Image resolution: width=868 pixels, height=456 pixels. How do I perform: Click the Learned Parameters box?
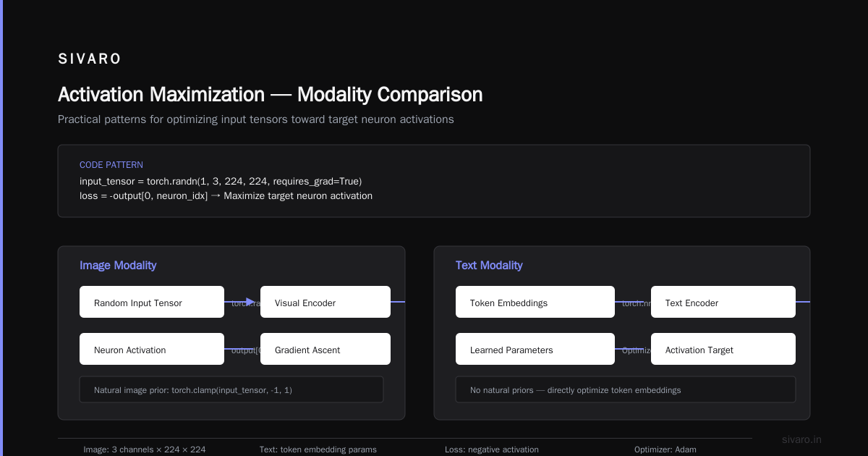(535, 349)
